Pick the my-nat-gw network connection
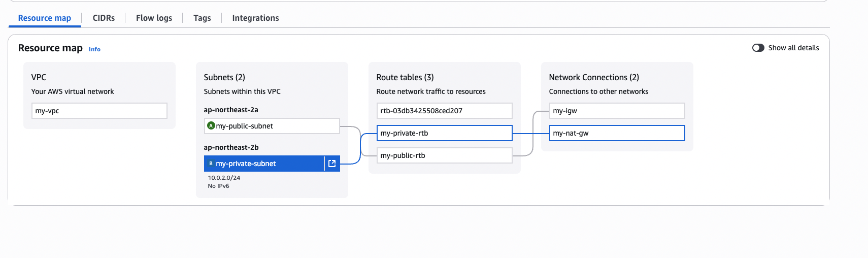Screen dimensions: 868x258 [x=617, y=133]
